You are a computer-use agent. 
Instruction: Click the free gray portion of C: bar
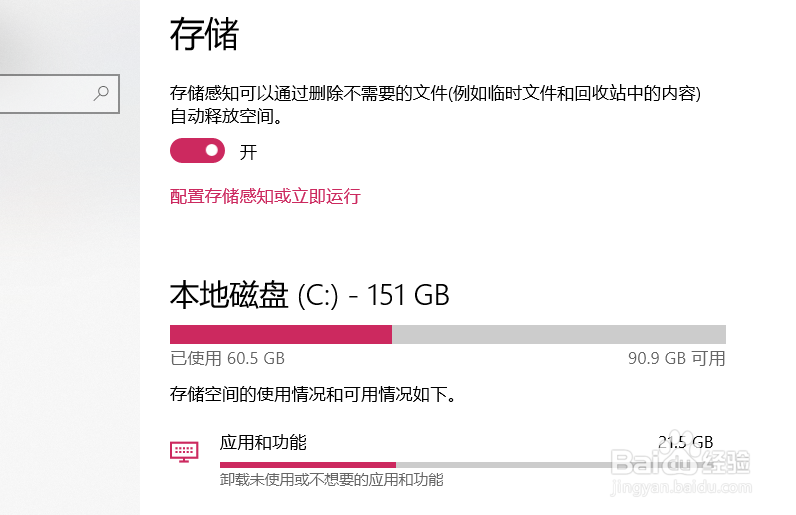coord(558,334)
